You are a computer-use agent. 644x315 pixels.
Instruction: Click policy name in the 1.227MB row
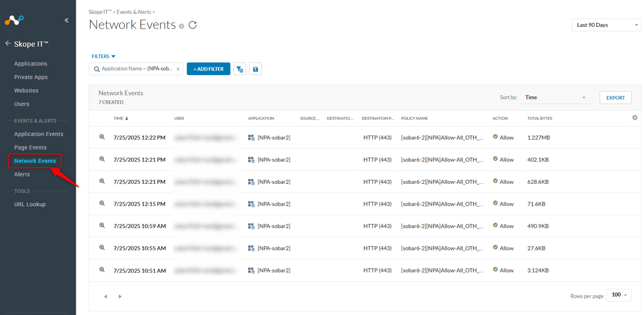click(442, 137)
